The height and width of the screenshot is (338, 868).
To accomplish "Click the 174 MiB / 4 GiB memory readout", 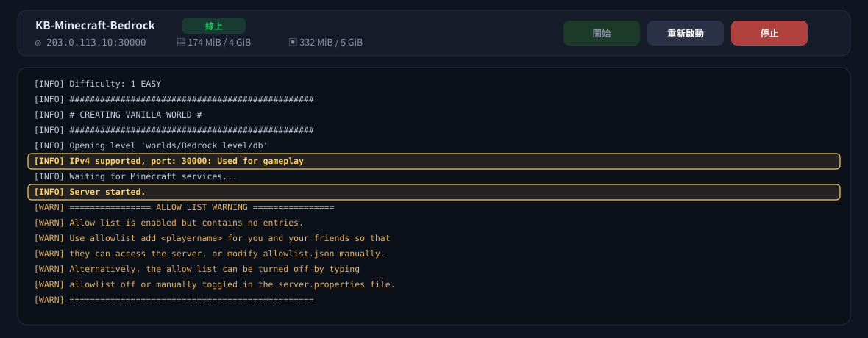I will (x=219, y=42).
